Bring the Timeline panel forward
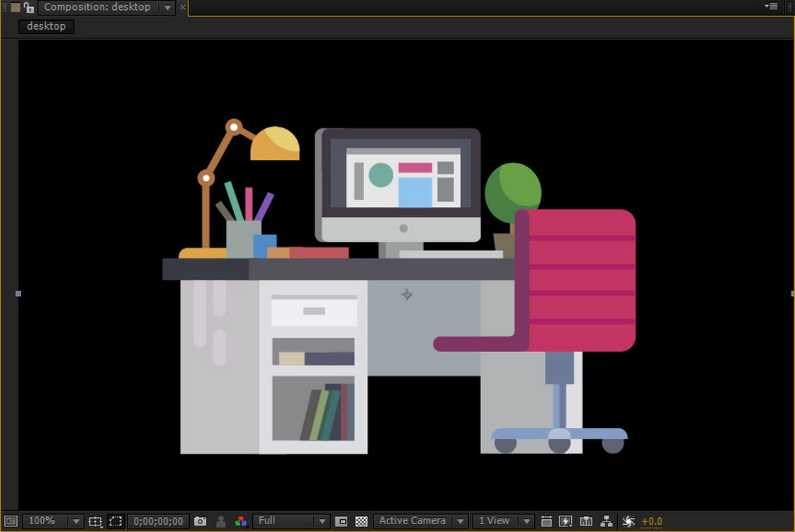 [586, 521]
